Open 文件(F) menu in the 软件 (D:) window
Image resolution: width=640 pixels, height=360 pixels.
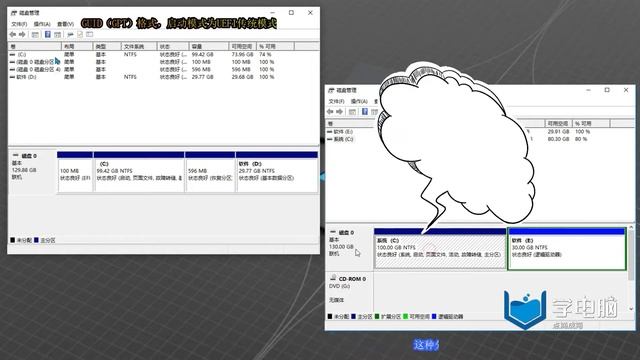tap(19, 24)
